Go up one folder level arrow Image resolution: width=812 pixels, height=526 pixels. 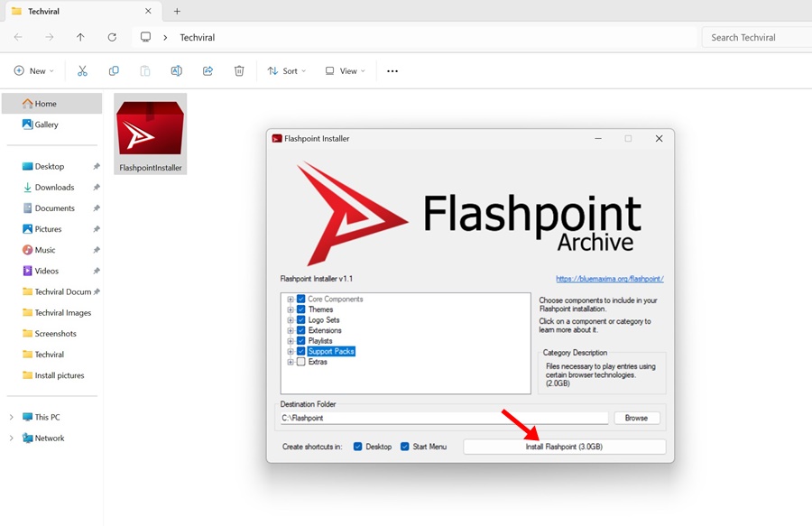coord(80,37)
